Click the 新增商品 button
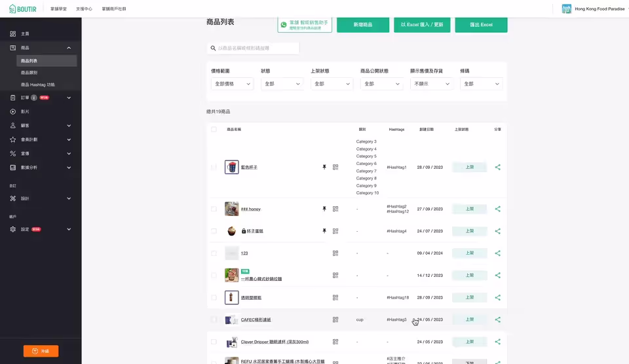 362,24
